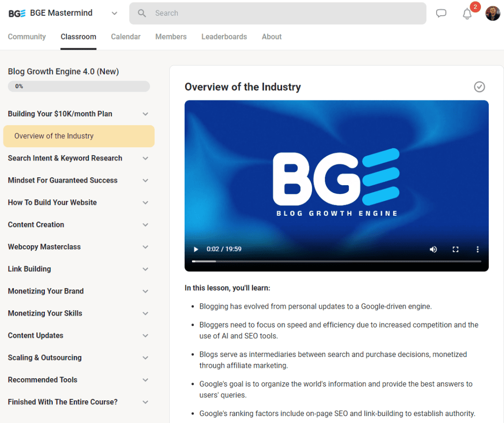This screenshot has width=504, height=423.
Task: Click the 0% course progress bar
Action: [x=79, y=86]
